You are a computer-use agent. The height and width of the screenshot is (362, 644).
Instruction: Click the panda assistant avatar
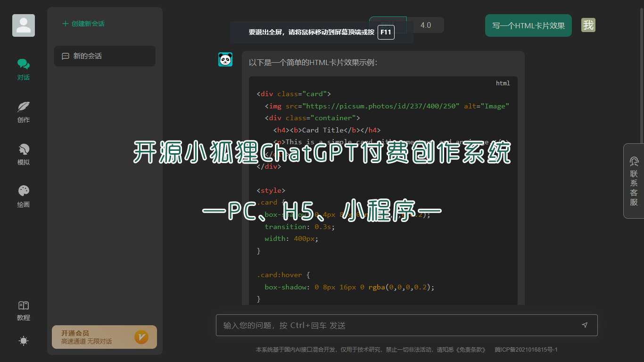coord(225,59)
